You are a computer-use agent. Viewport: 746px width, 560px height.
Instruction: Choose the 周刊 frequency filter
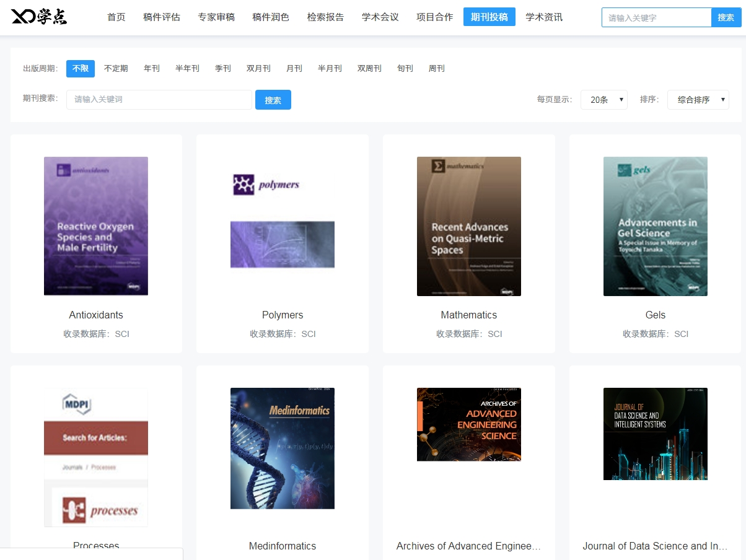[x=437, y=69]
